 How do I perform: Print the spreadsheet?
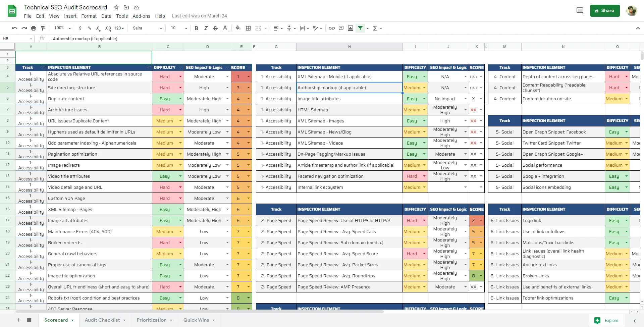tap(34, 28)
